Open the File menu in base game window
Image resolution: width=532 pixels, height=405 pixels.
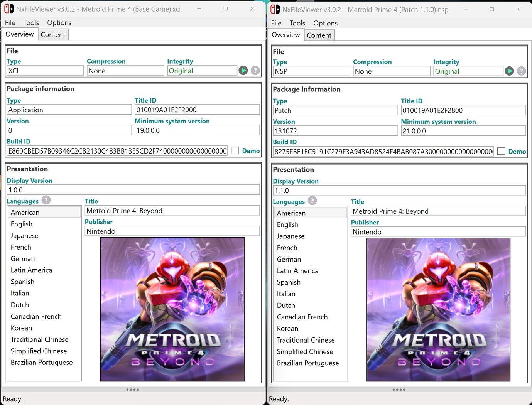[10, 22]
